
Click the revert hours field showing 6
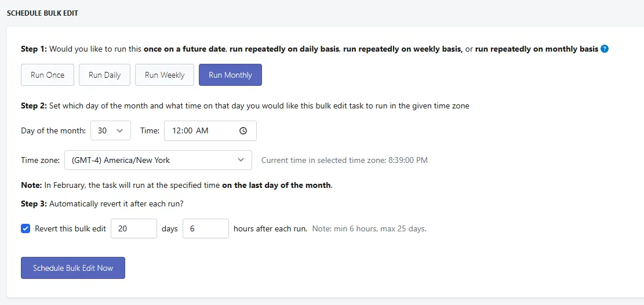point(206,228)
